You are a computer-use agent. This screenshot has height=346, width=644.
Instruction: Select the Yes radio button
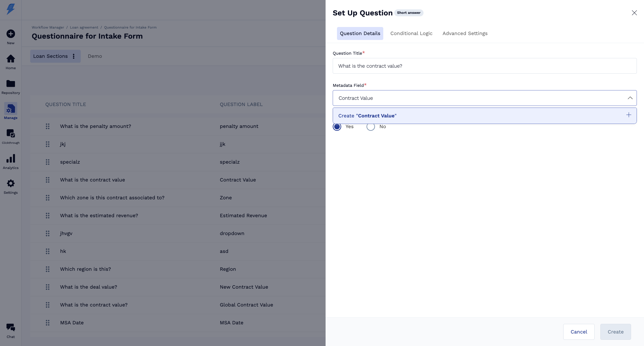click(x=337, y=127)
